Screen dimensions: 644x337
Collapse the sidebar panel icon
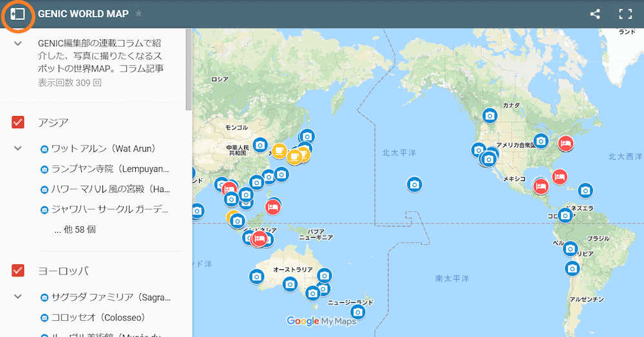click(18, 14)
